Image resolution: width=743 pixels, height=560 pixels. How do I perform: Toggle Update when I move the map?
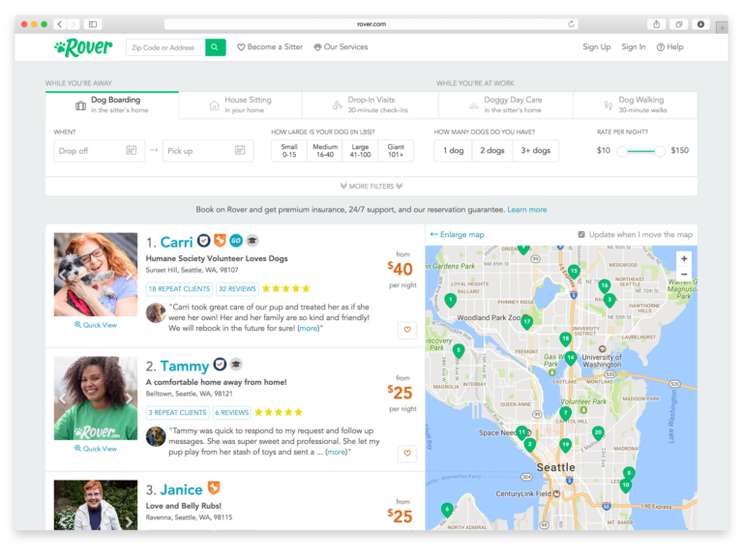(581, 235)
